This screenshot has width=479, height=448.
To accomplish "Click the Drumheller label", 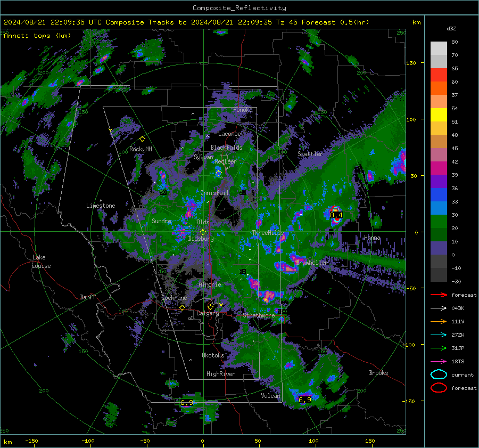I will [x=311, y=263].
